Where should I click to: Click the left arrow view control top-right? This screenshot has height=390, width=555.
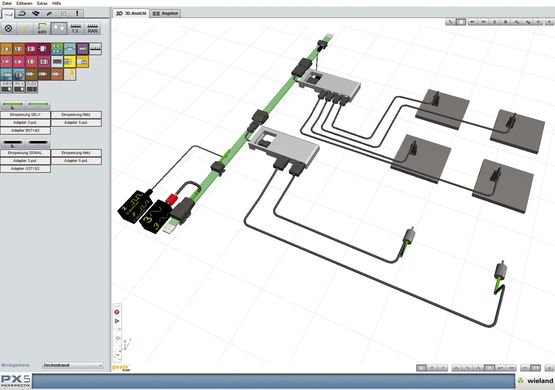coord(473,22)
